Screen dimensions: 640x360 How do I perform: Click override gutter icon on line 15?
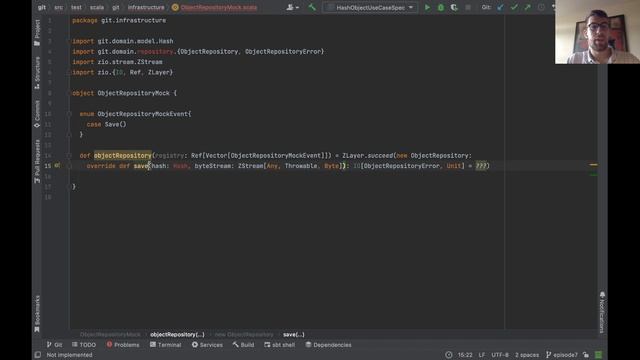click(x=57, y=165)
